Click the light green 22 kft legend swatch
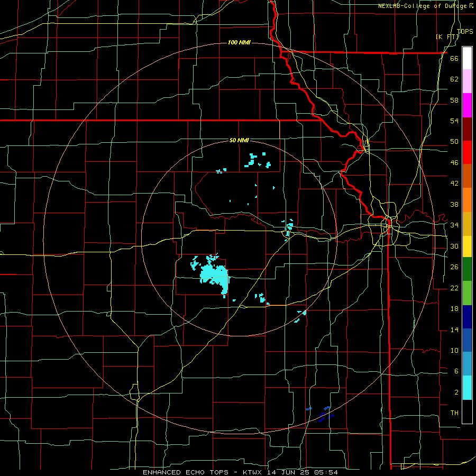Image resolution: width=476 pixels, height=476 pixels. click(467, 293)
